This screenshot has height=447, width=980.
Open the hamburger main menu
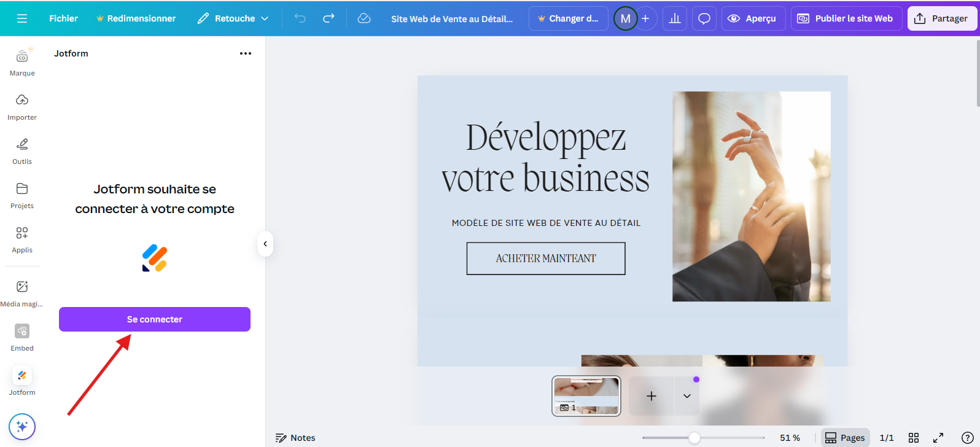point(22,18)
